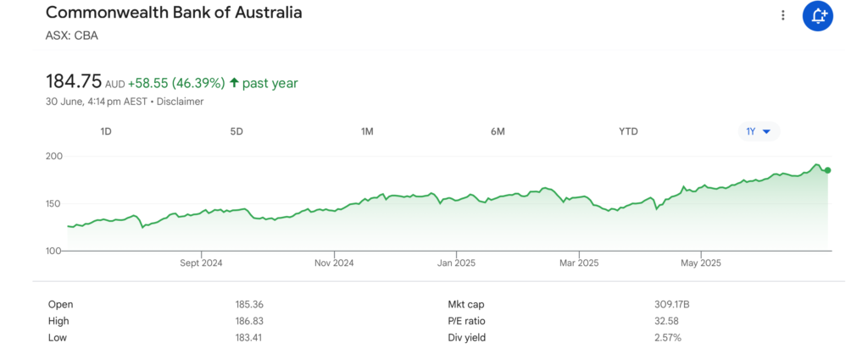Click the Commonwealth Bank of Australia title
The height and width of the screenshot is (354, 868).
(174, 13)
